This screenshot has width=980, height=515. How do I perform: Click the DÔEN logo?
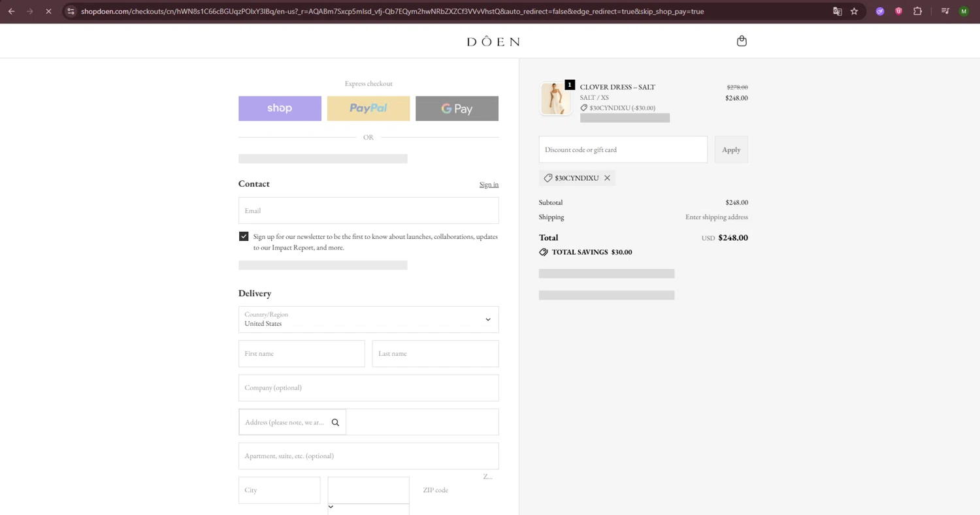[x=493, y=41]
